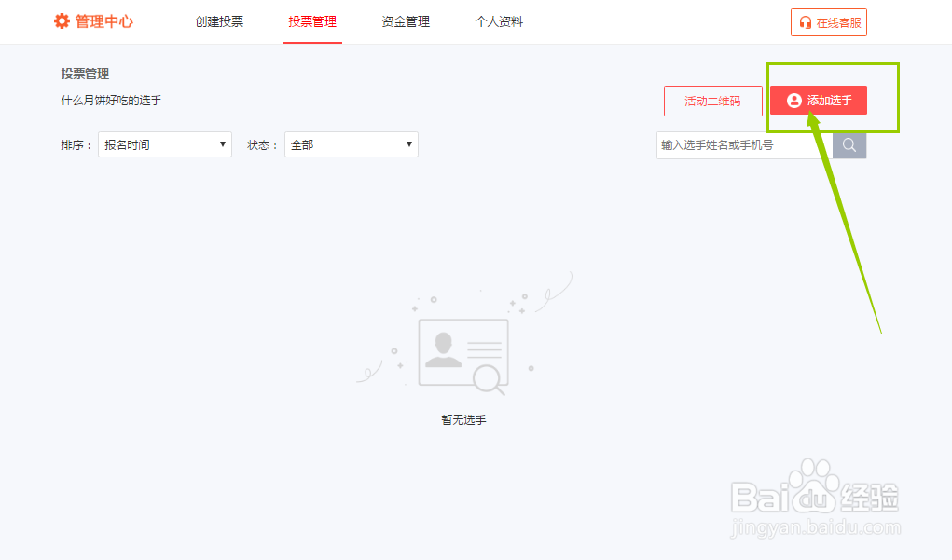Click the empty-list contestant illustration
Screen dimensions: 952x560
point(463,335)
